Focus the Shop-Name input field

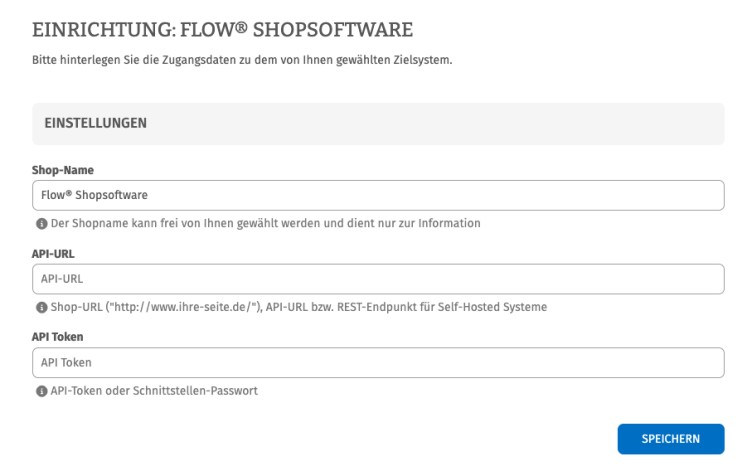[378, 195]
